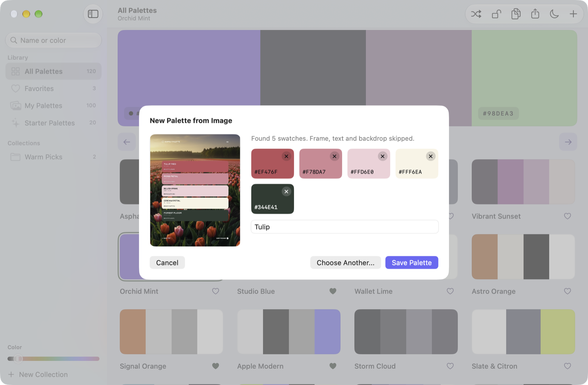The image size is (588, 385).
Task: Go to next palette arrow
Action: click(568, 142)
